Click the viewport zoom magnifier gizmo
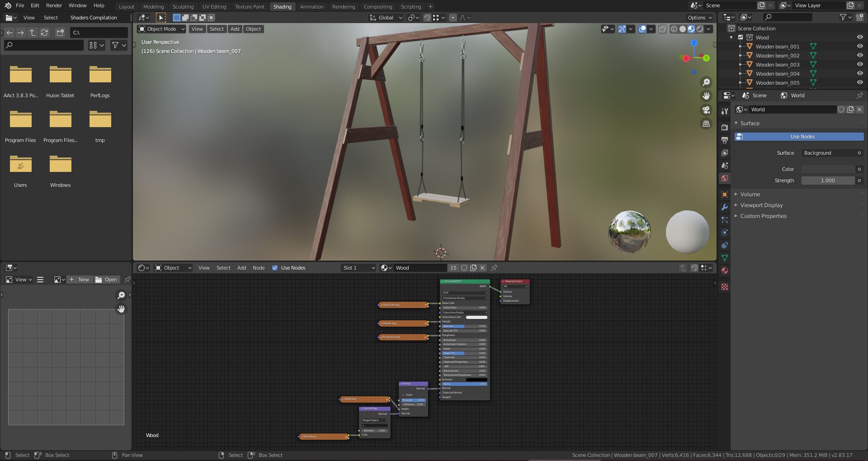The image size is (868, 461). (x=706, y=82)
